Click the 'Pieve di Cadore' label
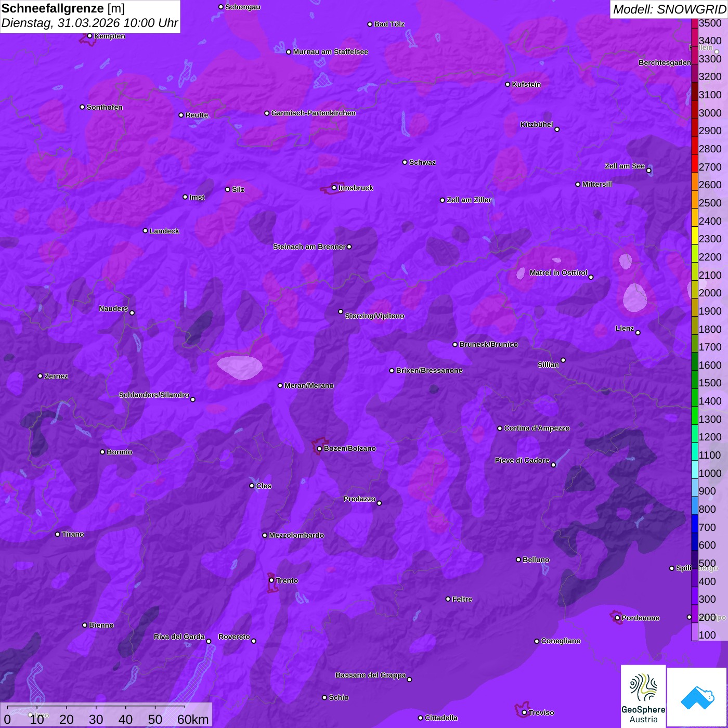Viewport: 728px width, 728px height. pos(522,460)
